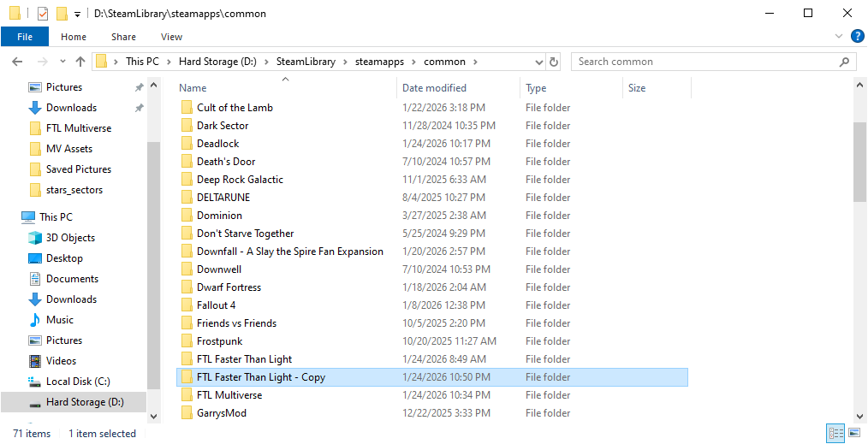The height and width of the screenshot is (444, 868).
Task: Click the Back navigation arrow
Action: click(x=17, y=62)
